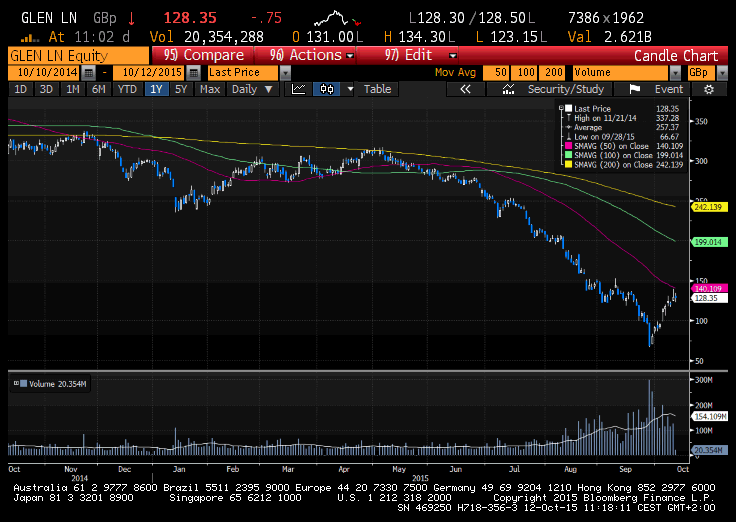This screenshot has width=736, height=522.
Task: Toggle the 1Y time range
Action: point(155,89)
